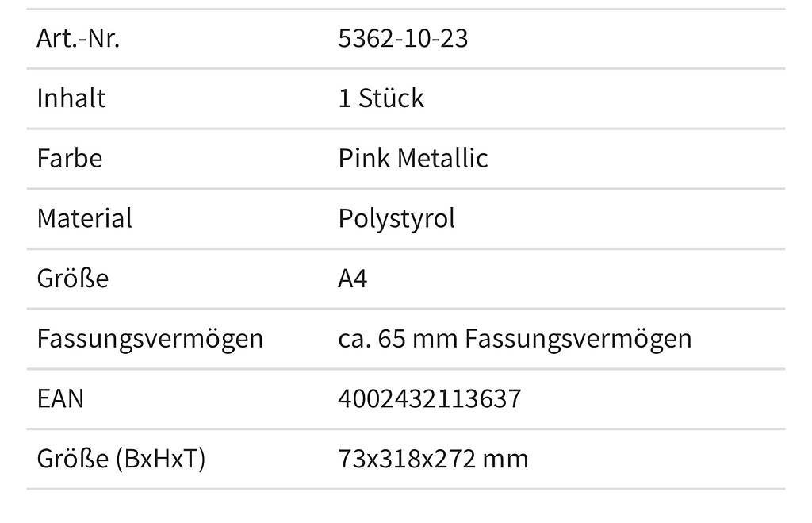Viewport: 812px width, 523px height.
Task: Select the Pink Metallic color value
Action: click(412, 158)
